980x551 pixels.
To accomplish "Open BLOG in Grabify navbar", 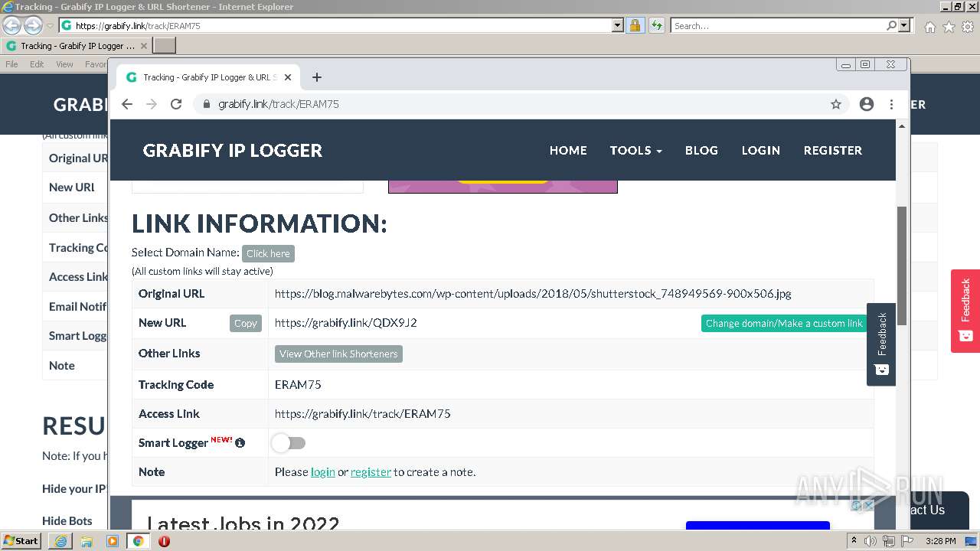I will click(x=701, y=150).
